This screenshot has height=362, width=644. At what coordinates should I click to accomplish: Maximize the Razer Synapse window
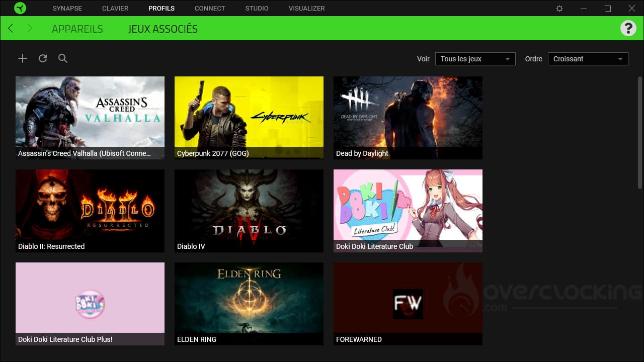click(608, 9)
